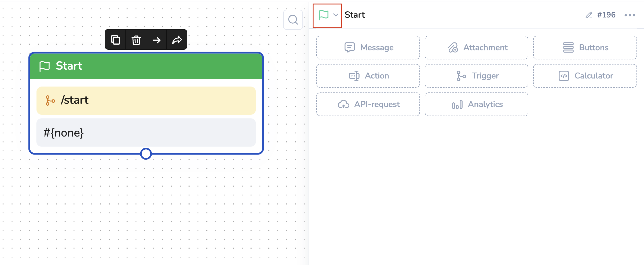The width and height of the screenshot is (644, 265).
Task: Click the green flag icon in panel header
Action: 323,15
